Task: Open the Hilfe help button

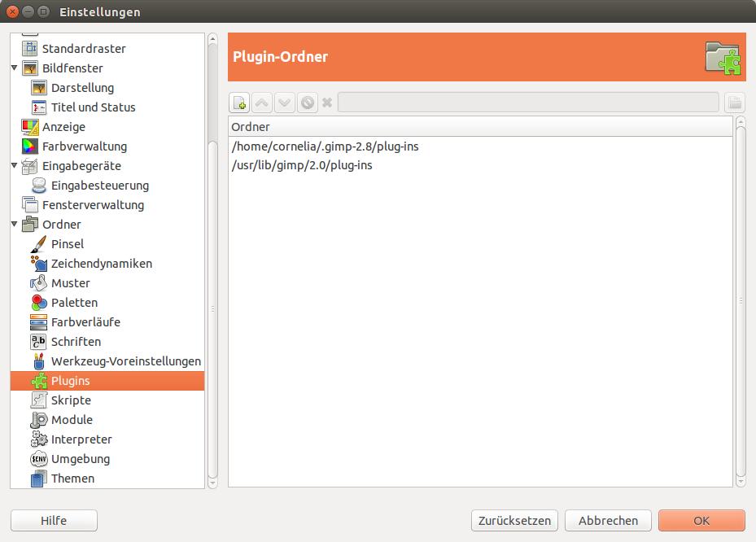Action: [x=54, y=521]
